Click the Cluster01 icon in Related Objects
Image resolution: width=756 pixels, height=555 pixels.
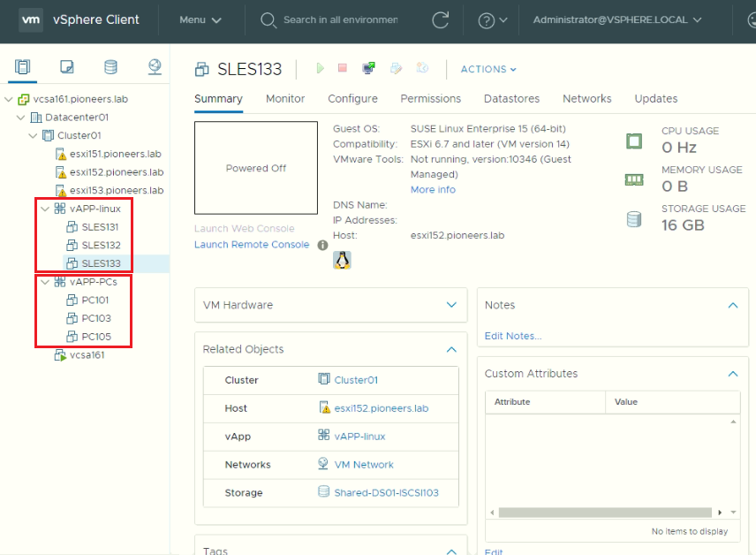point(324,379)
